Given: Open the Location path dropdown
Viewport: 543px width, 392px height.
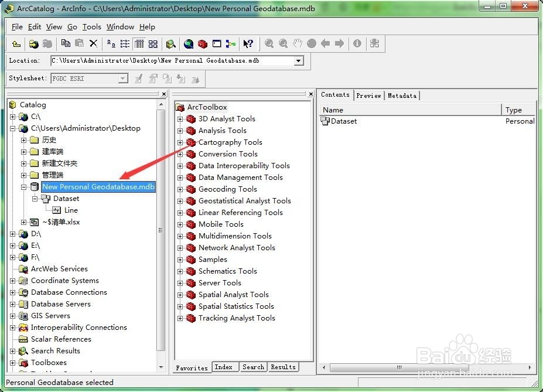Looking at the screenshot, I should [x=298, y=61].
